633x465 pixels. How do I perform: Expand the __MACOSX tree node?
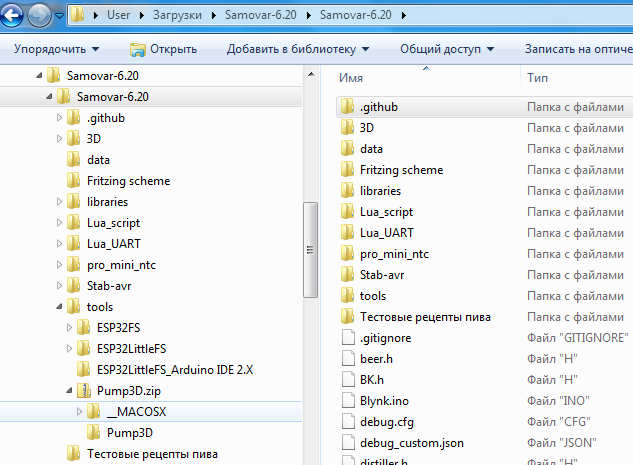coord(80,411)
